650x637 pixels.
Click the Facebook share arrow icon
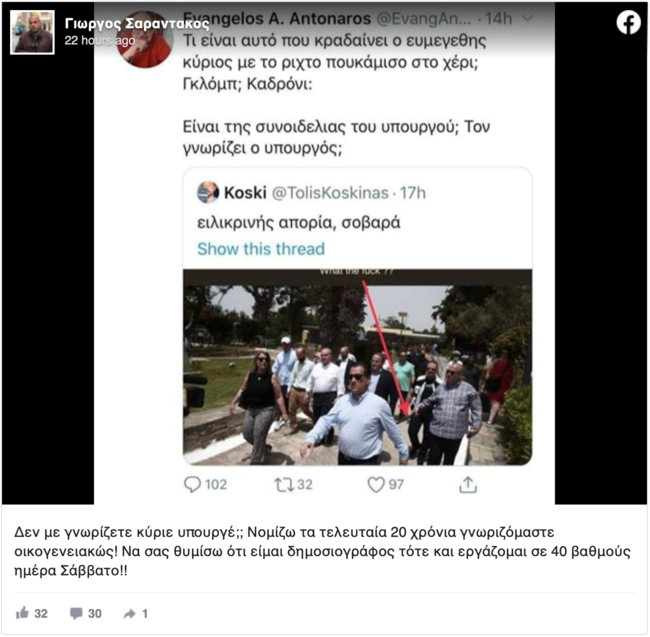[130, 614]
